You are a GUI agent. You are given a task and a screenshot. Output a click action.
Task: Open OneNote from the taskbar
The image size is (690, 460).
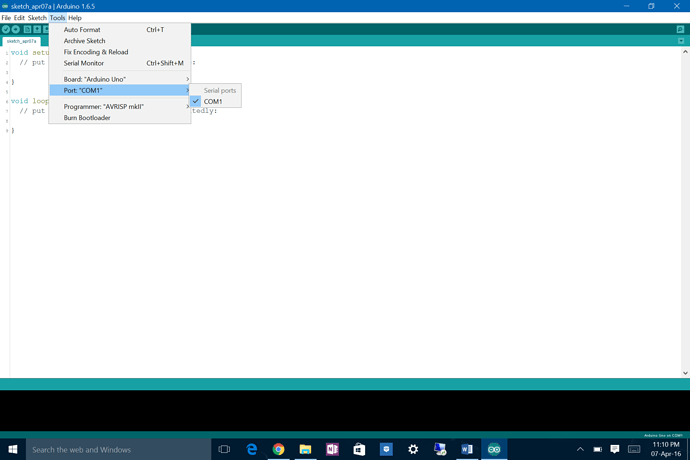(x=332, y=449)
